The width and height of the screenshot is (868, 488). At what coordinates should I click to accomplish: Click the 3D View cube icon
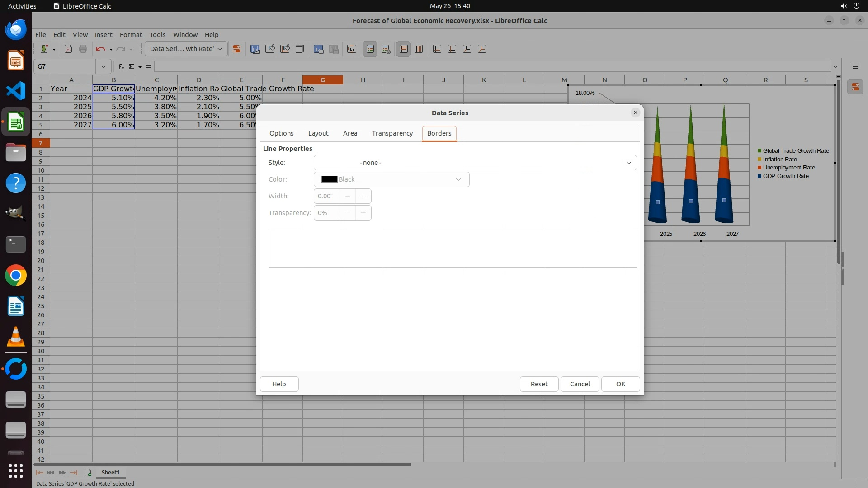point(300,49)
